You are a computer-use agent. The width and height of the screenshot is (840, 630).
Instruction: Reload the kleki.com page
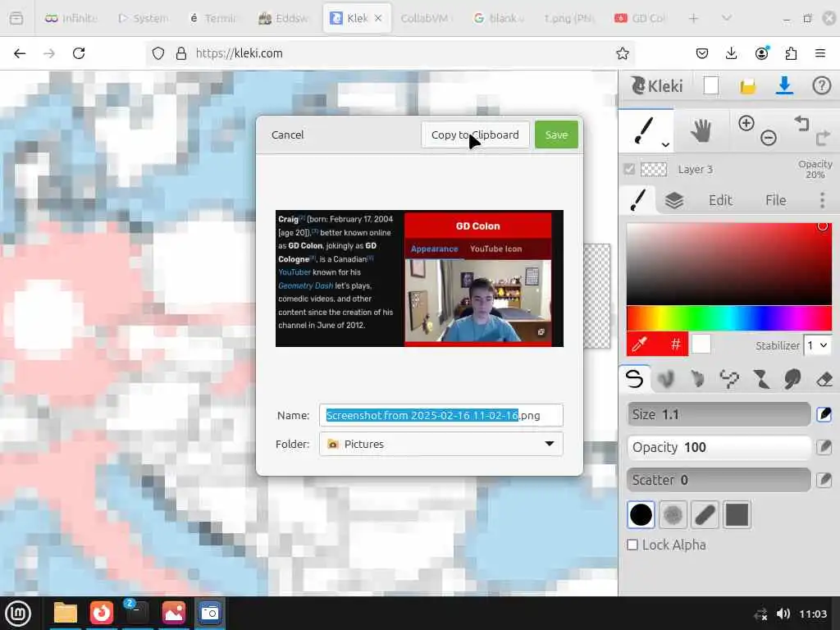click(x=79, y=53)
